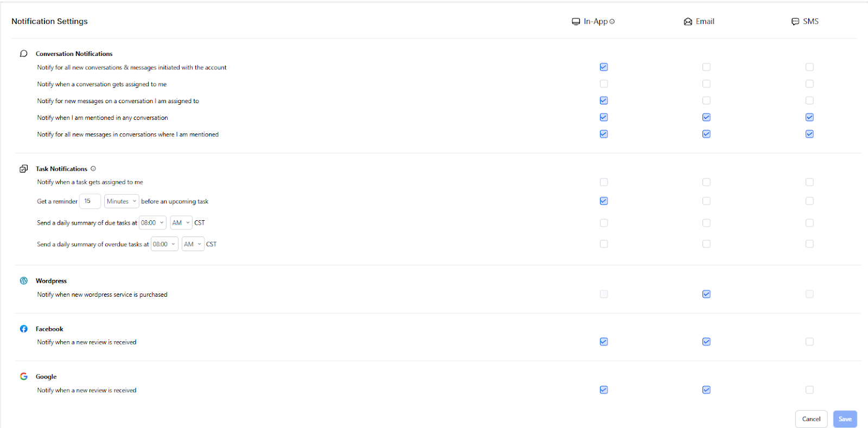Viewport: 868px width, 428px height.
Task: Click the reminder number input field
Action: point(90,201)
